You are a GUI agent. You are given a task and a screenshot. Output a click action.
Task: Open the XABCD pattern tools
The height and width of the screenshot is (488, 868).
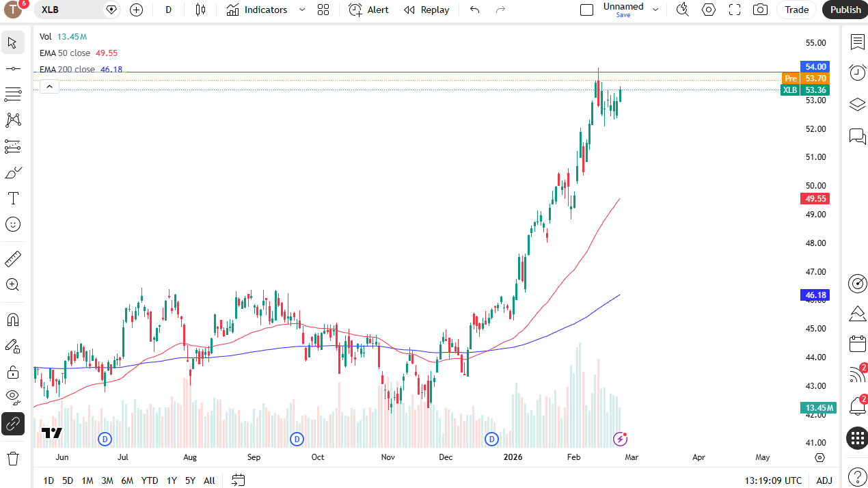(x=12, y=120)
